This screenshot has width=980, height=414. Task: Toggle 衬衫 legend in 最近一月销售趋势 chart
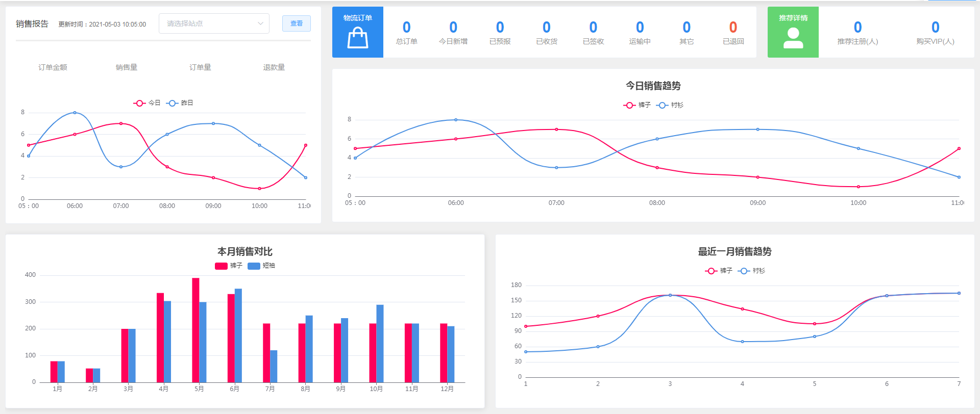[x=744, y=271]
